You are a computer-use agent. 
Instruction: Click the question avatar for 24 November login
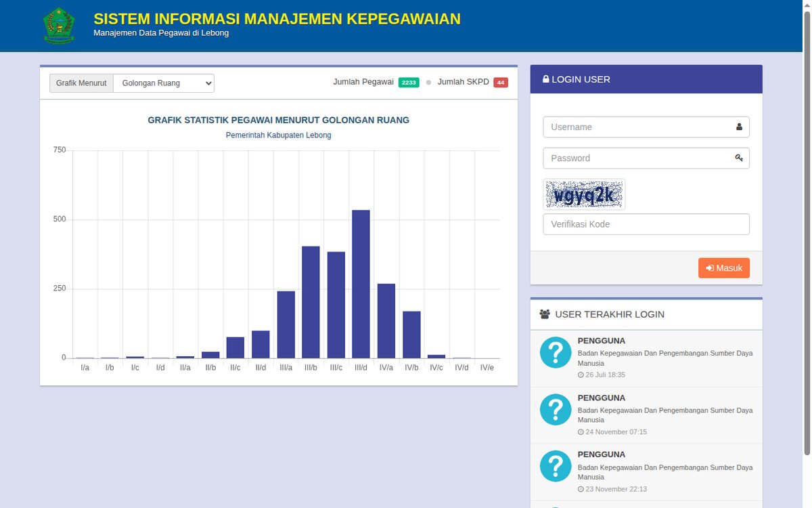pos(556,409)
